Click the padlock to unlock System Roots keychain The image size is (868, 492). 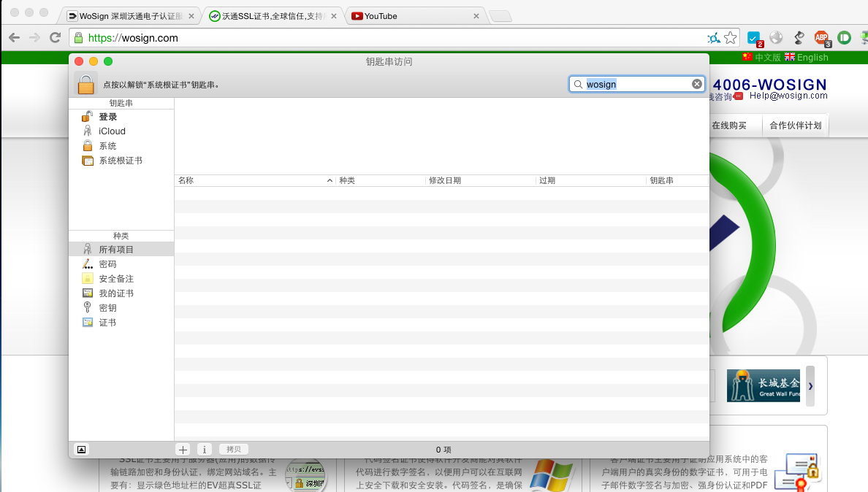[86, 84]
